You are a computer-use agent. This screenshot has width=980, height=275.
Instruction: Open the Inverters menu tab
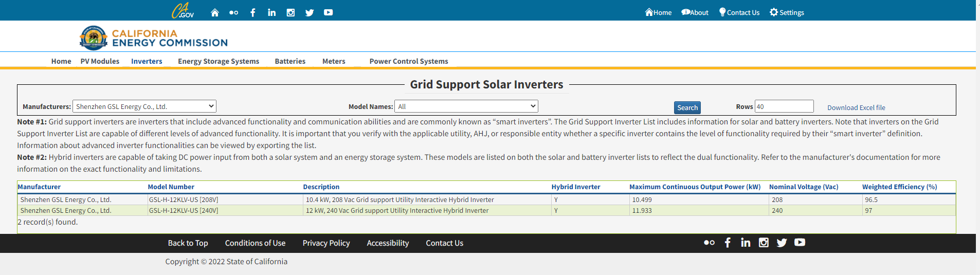147,61
